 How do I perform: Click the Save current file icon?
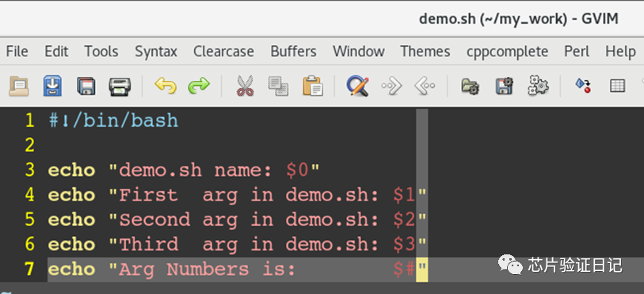tap(52, 86)
